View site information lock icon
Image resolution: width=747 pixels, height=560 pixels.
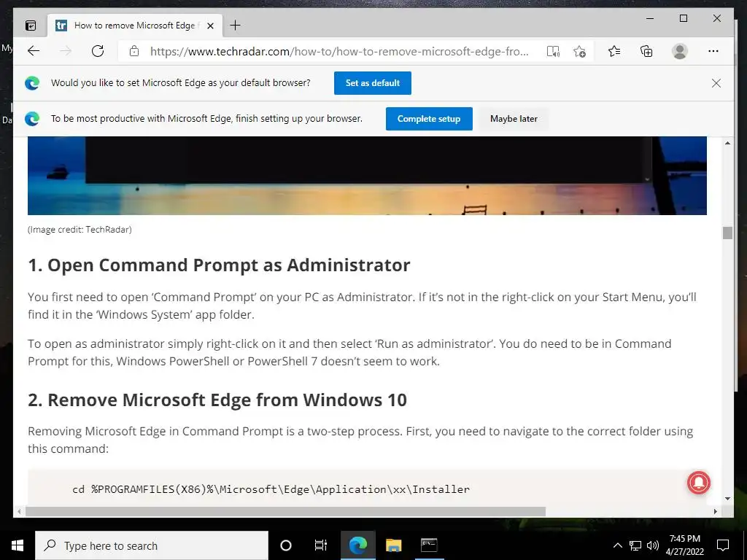click(134, 51)
